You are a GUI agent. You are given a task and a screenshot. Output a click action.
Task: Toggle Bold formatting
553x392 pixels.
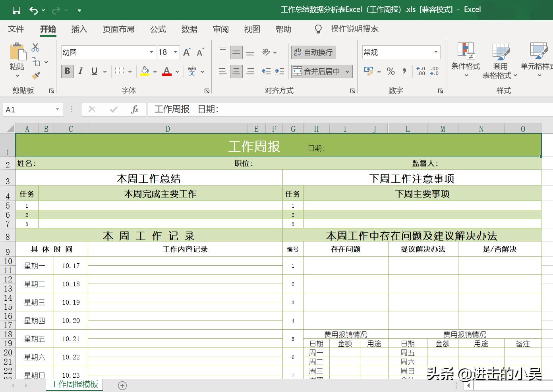pos(68,71)
